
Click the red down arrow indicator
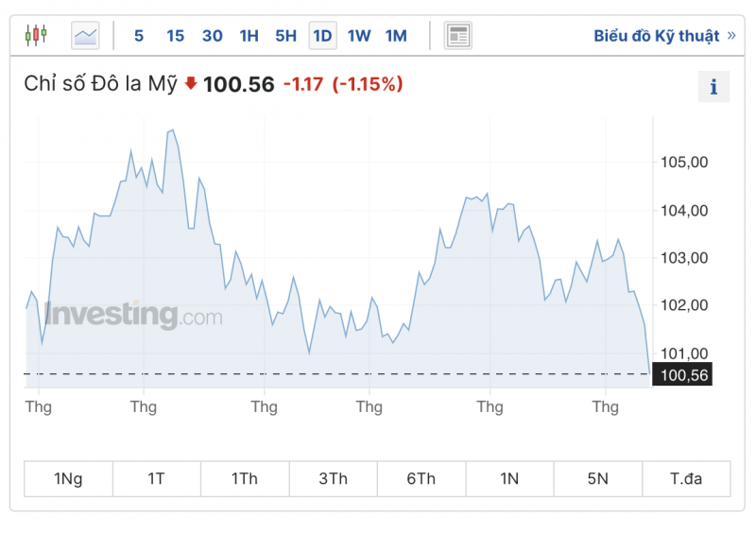point(191,83)
